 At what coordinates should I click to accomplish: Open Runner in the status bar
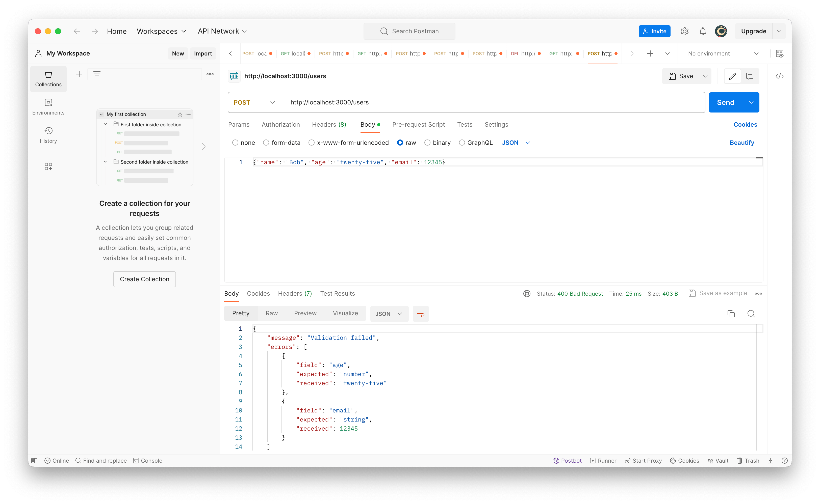[x=603, y=460]
